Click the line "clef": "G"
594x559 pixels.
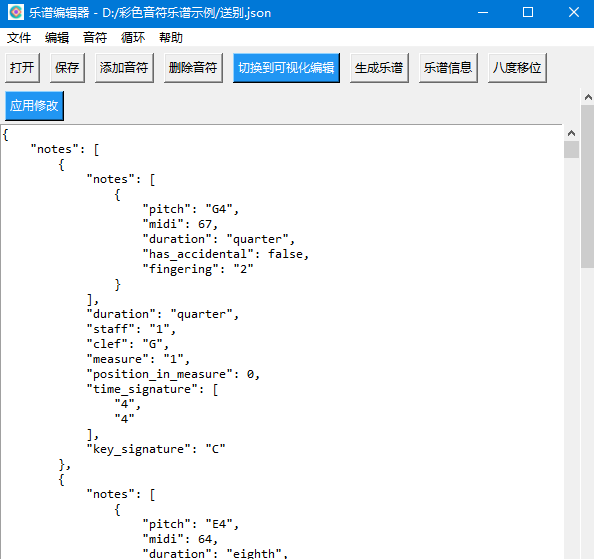pos(128,344)
